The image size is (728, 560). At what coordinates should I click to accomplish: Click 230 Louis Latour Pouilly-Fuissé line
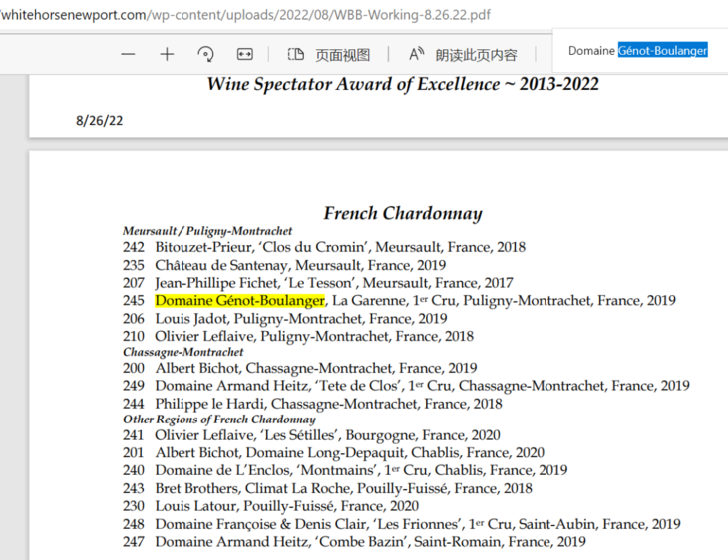[270, 506]
